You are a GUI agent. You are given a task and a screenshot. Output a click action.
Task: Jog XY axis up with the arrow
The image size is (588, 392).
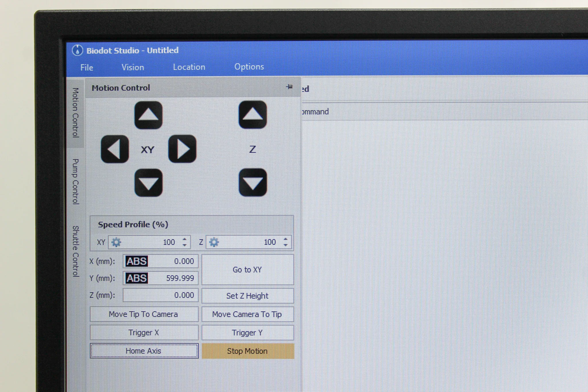(148, 115)
